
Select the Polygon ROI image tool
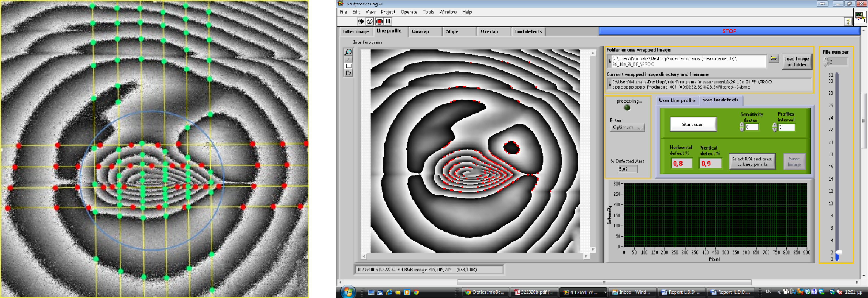tap(348, 73)
